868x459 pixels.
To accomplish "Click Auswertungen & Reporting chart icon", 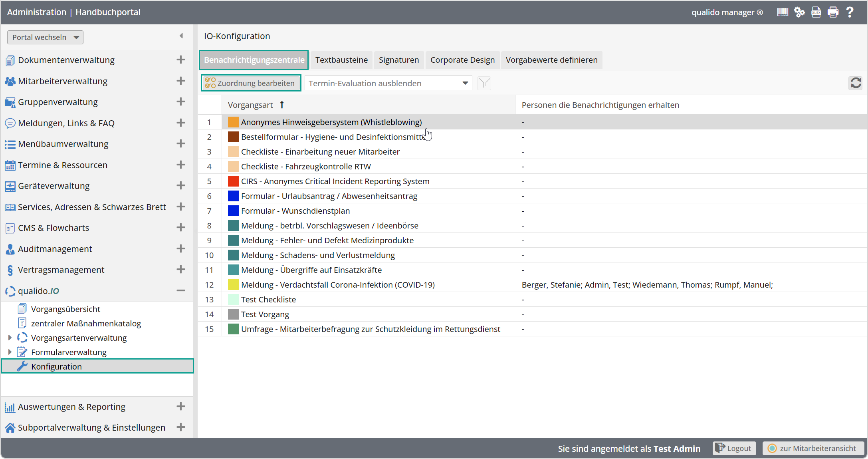I will pyautogui.click(x=10, y=407).
